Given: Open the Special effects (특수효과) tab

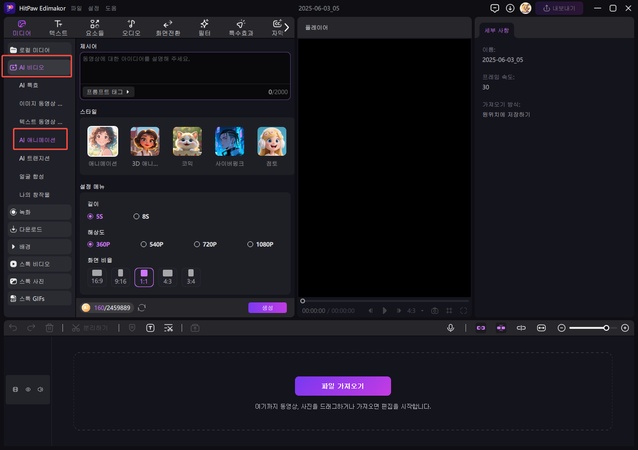Looking at the screenshot, I should 241,28.
